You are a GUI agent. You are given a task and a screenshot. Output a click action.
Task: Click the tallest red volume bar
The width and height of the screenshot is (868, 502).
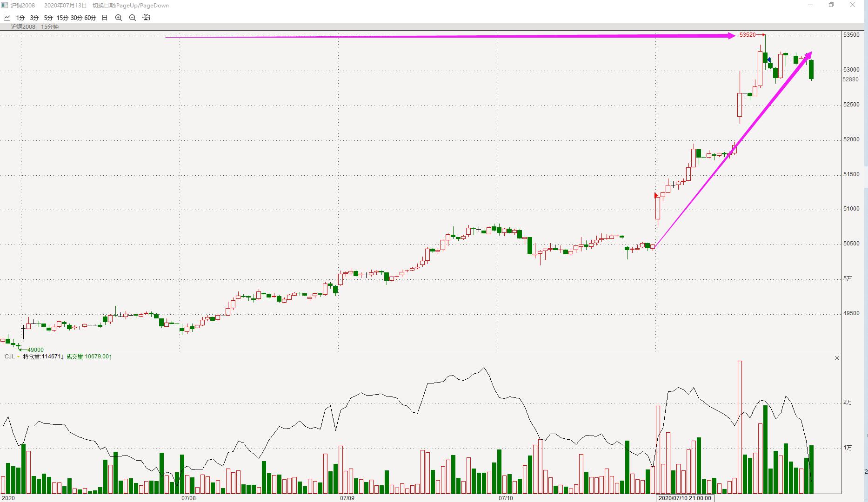(x=740, y=427)
